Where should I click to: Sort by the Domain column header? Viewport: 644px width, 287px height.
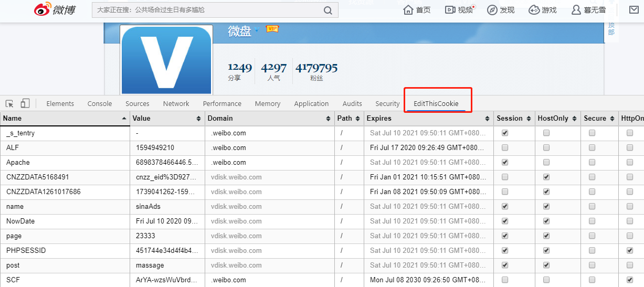(x=269, y=118)
